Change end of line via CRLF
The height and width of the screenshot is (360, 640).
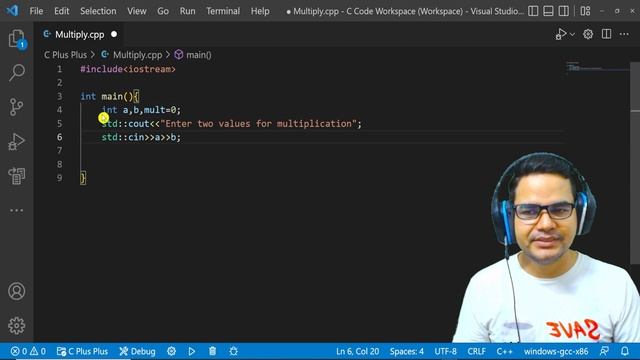[476, 351]
